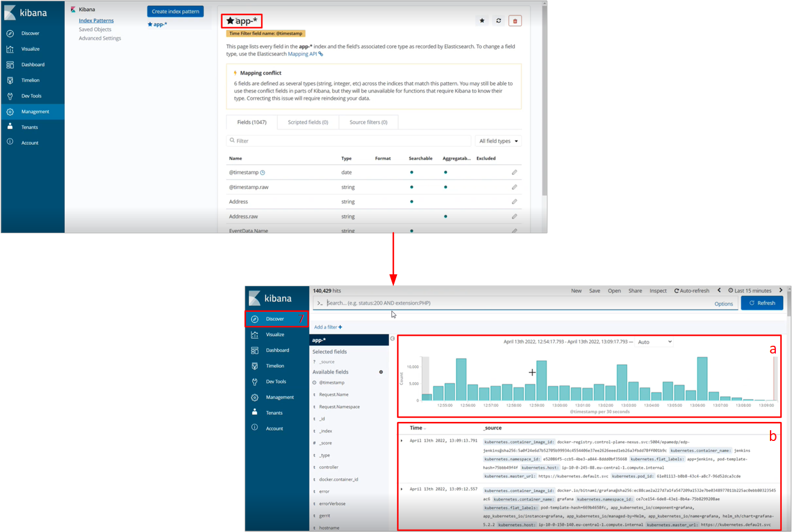Collapse the field sidebar with the arrow icon
The width and height of the screenshot is (792, 532).
tap(392, 339)
